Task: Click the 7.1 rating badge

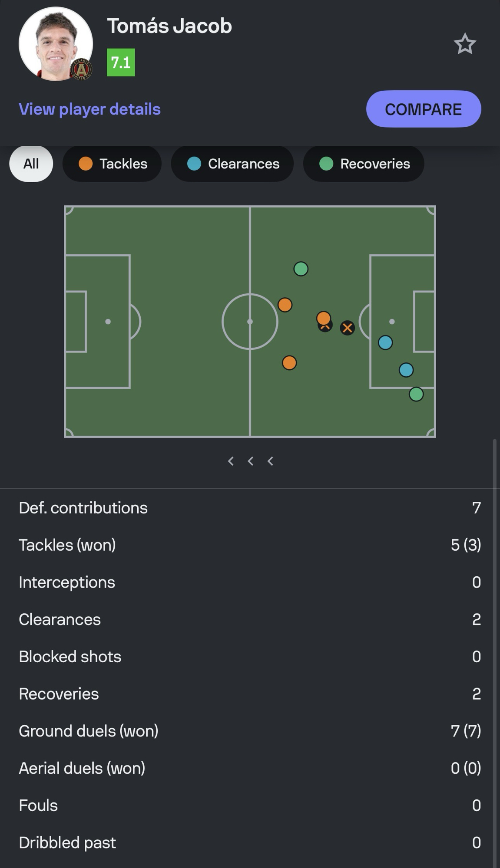Action: point(121,62)
